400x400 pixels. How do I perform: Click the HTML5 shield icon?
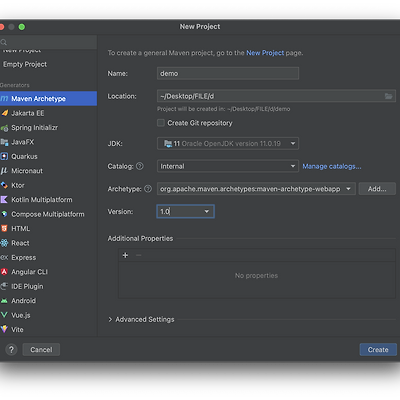[4, 229]
